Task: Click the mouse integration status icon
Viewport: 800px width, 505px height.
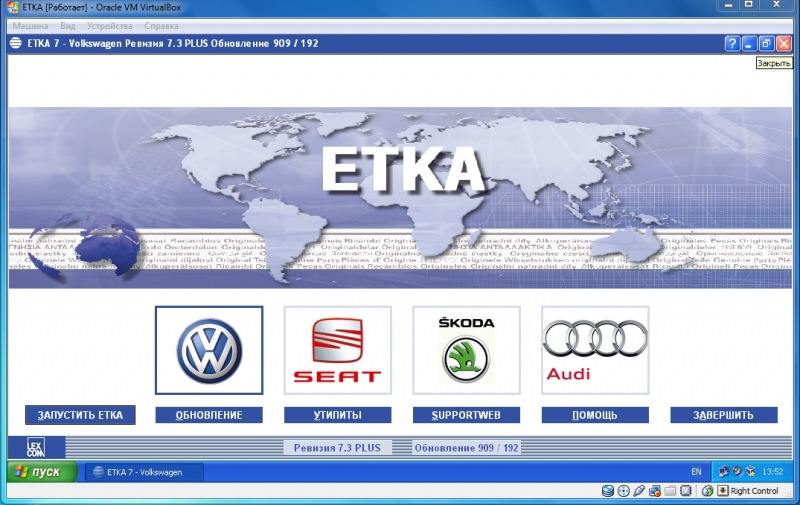Action: coord(707,491)
